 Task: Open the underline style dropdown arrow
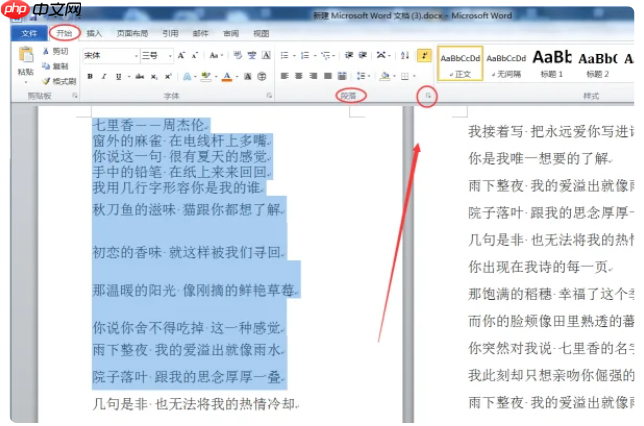[129, 76]
